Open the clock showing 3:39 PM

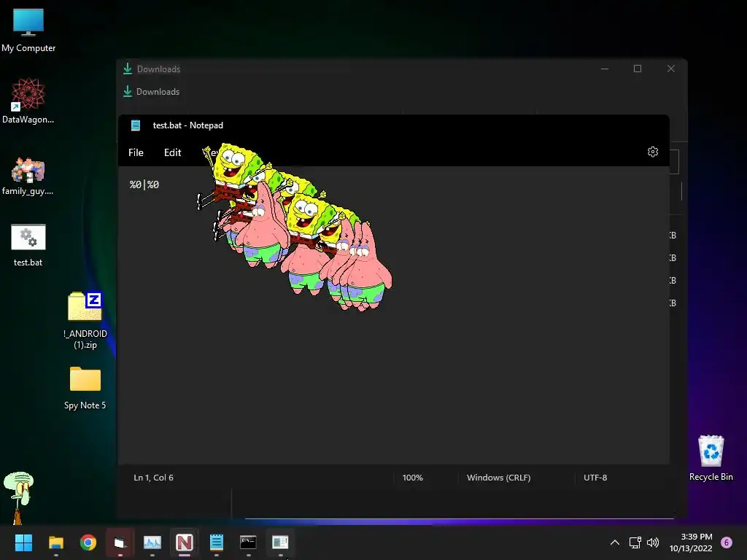tap(691, 542)
